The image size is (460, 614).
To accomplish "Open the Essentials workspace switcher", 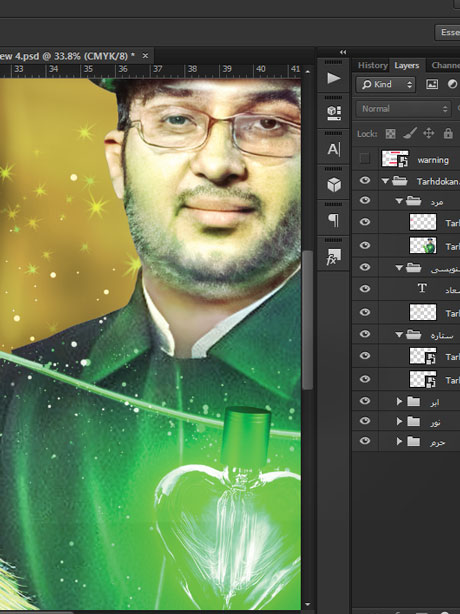I will [447, 32].
